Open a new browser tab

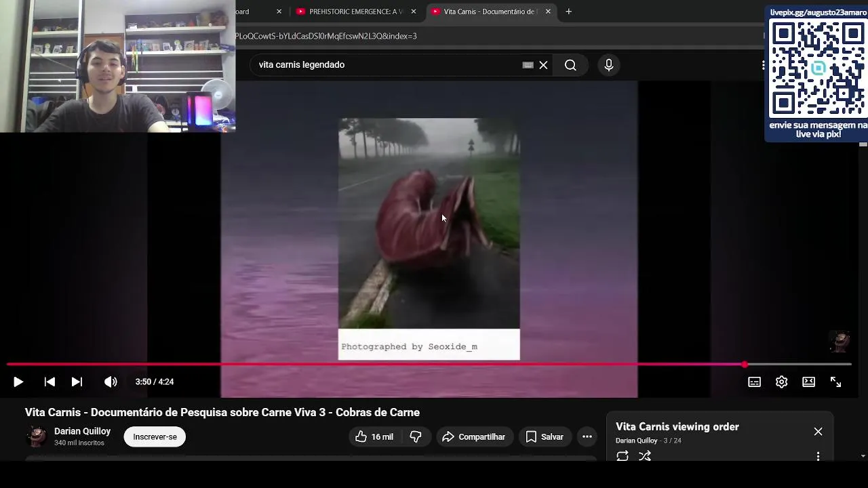[x=568, y=12]
